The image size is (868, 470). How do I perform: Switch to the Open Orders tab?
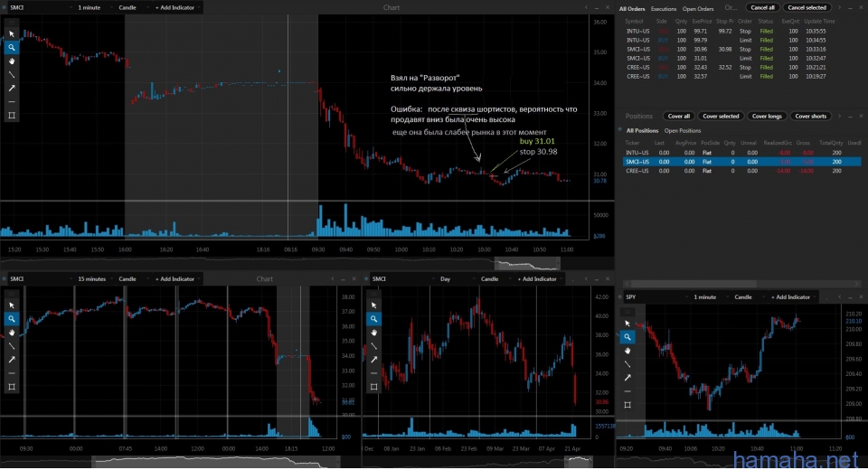point(697,9)
